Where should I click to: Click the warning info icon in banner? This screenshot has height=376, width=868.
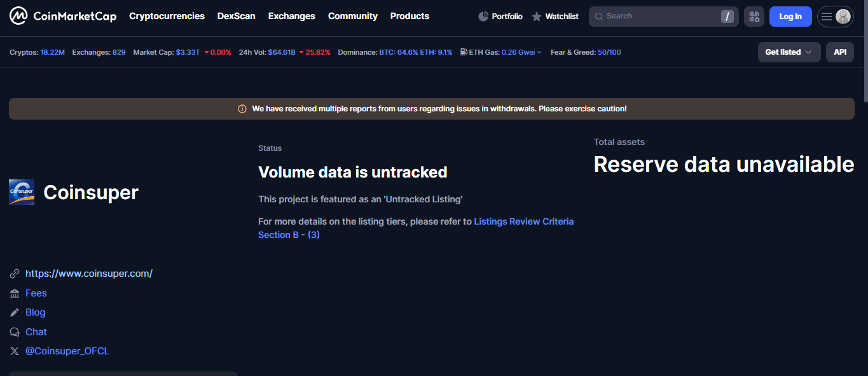click(242, 109)
